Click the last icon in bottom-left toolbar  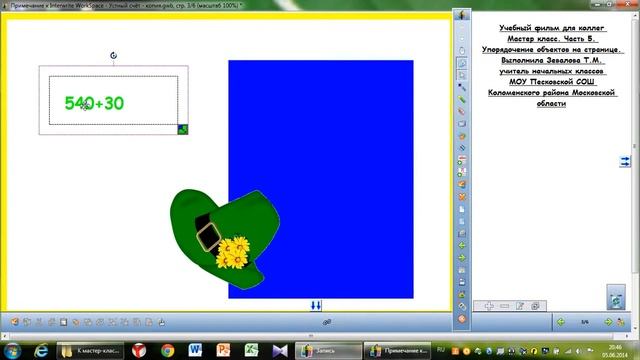point(162,322)
